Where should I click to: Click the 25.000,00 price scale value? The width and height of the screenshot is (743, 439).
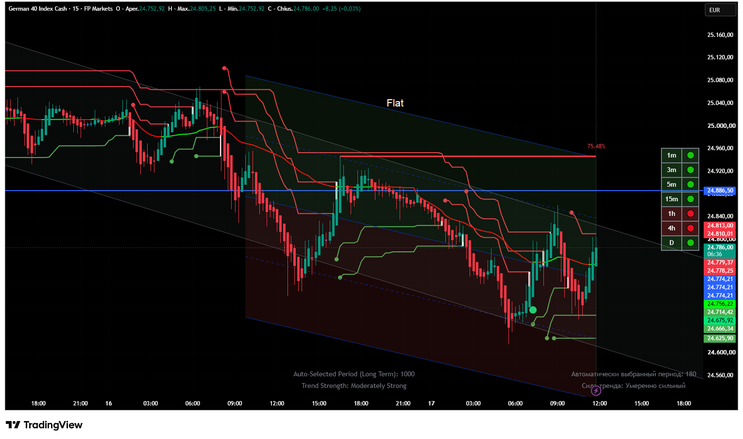coord(720,126)
